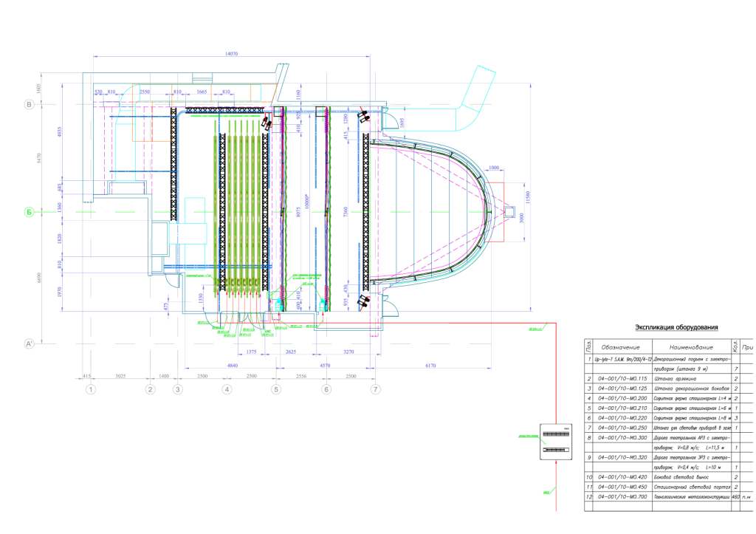Click the vertical dimension '10000*'
This screenshot has height=534, width=756.
click(306, 202)
